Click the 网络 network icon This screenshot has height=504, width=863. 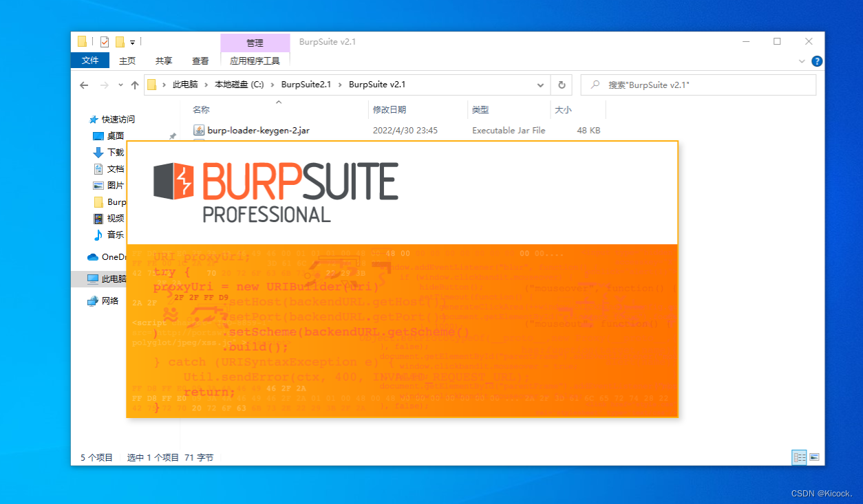(93, 300)
